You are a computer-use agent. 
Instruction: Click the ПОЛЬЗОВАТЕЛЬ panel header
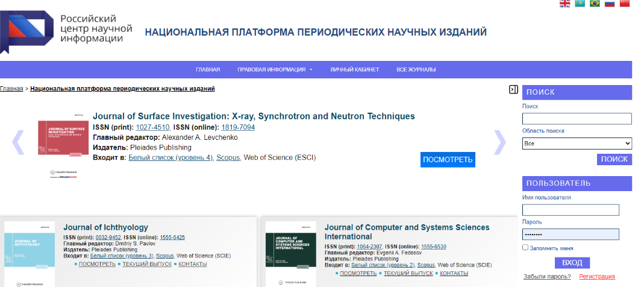coord(577,183)
